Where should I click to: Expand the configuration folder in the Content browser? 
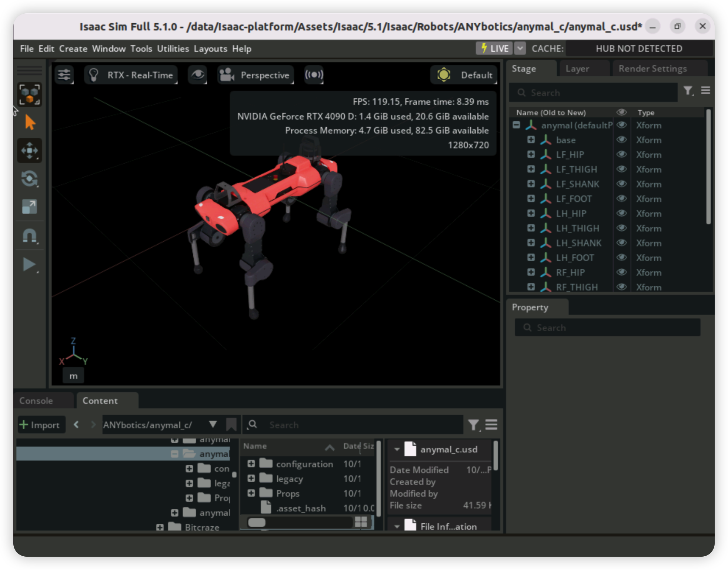pos(251,464)
